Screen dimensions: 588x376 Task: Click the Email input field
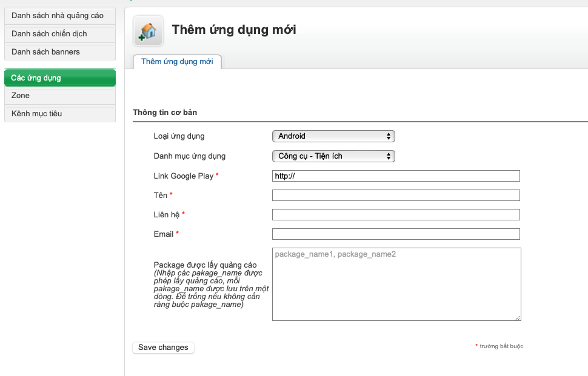click(x=396, y=234)
